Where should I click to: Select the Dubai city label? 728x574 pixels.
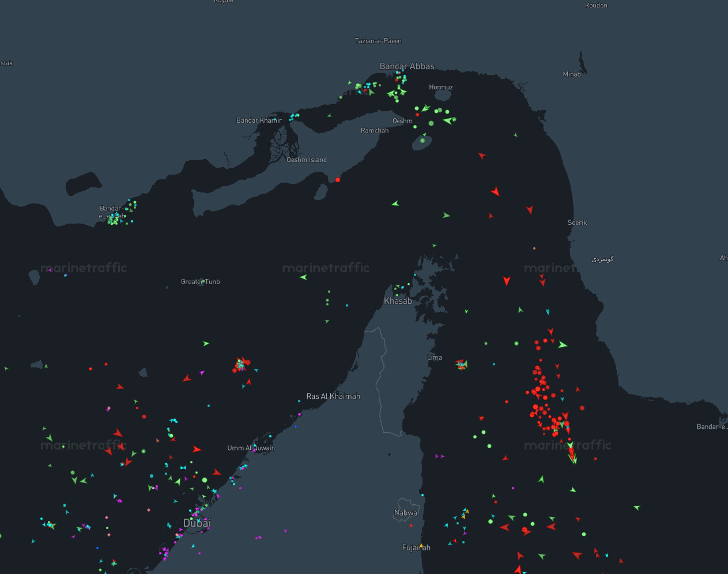coord(197,523)
